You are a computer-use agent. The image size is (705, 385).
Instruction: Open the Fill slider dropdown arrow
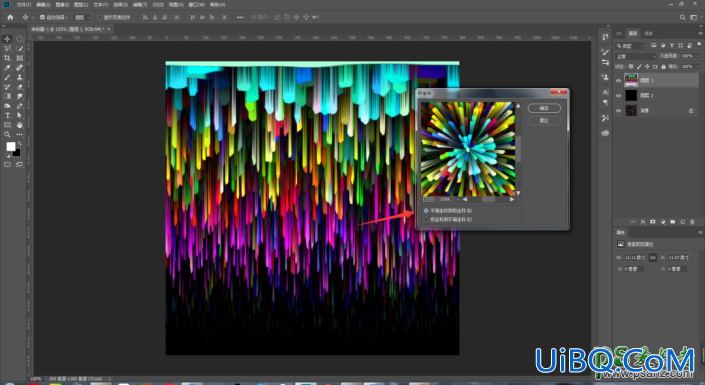tap(697, 67)
